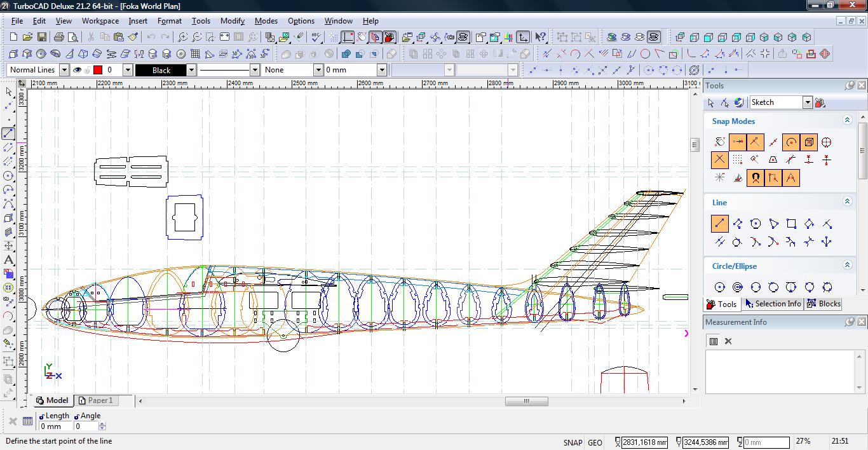Select the Rectangle tool in Line section
Screen dimensions: 868x450
coord(791,224)
